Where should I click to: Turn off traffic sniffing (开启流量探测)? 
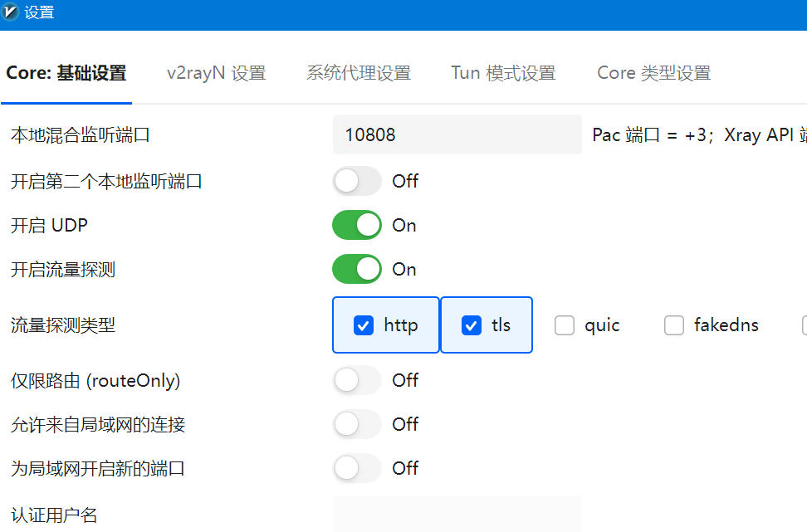(357, 269)
